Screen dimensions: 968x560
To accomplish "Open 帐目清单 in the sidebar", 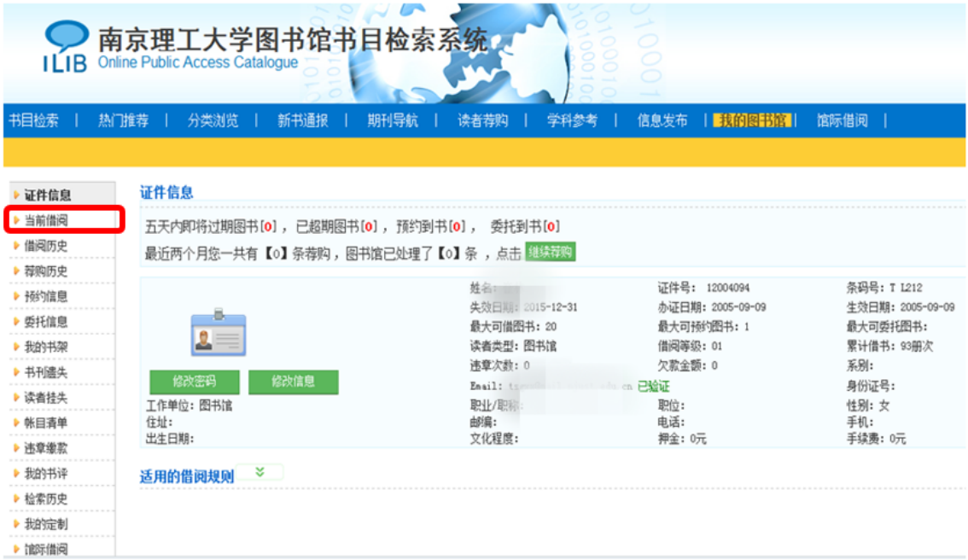I will (x=46, y=423).
